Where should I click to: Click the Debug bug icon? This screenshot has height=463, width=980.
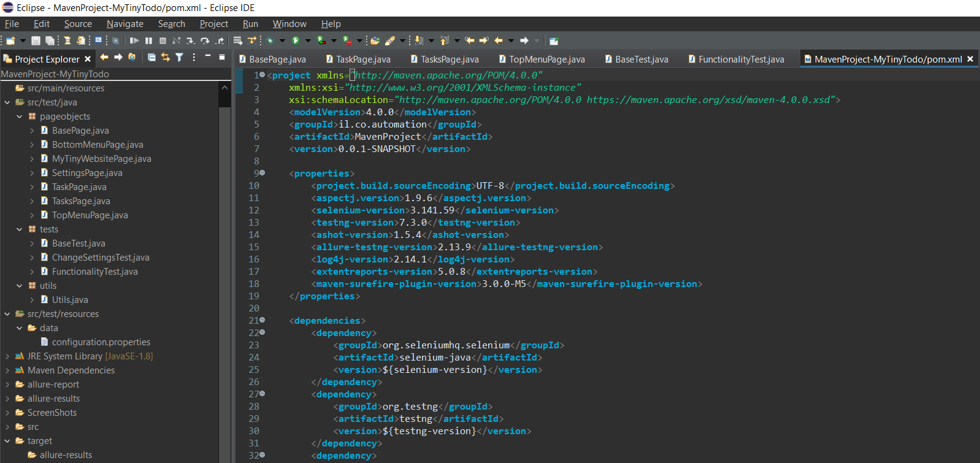(269, 40)
